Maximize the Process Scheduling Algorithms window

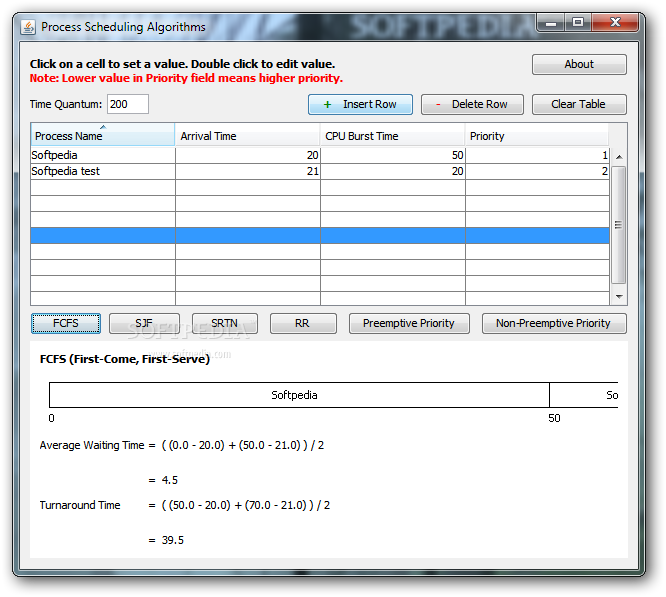(578, 23)
